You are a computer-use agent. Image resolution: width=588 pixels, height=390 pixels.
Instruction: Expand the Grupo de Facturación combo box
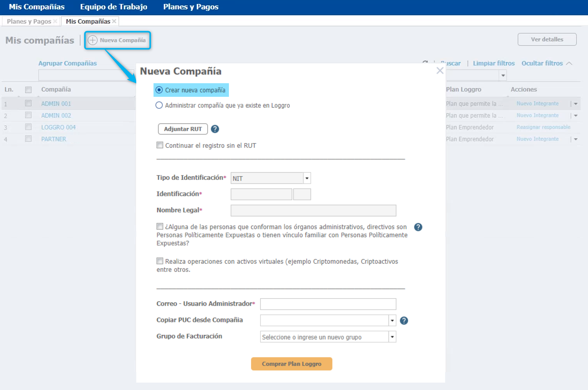click(x=392, y=337)
